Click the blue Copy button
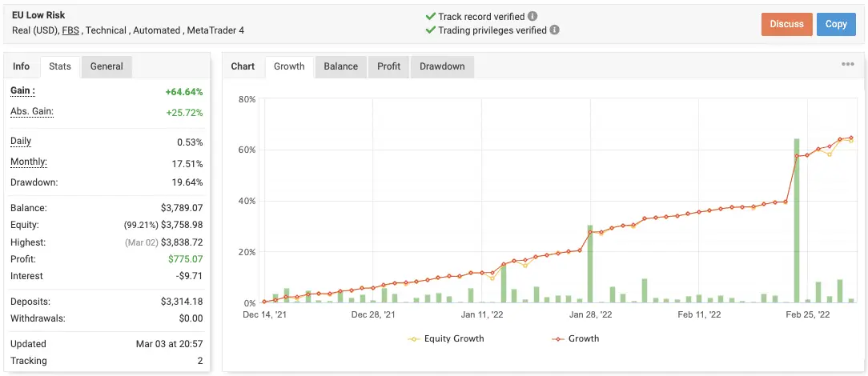 tap(836, 24)
